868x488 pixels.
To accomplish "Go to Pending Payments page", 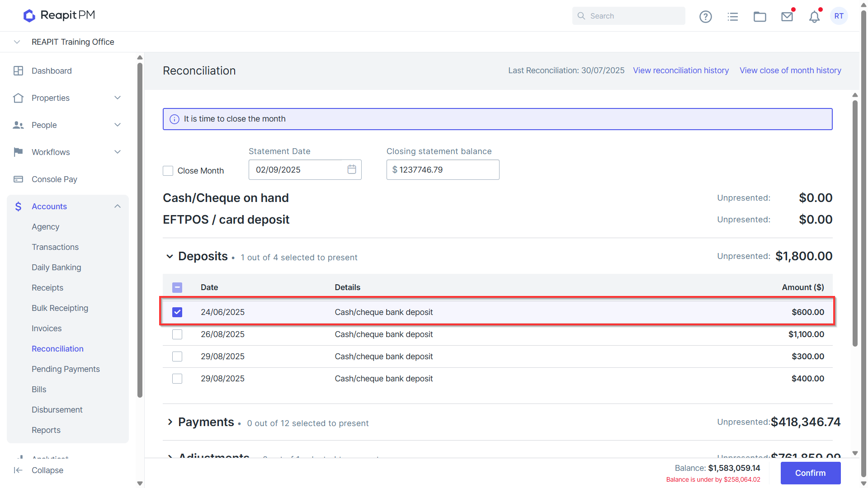I will tap(66, 369).
